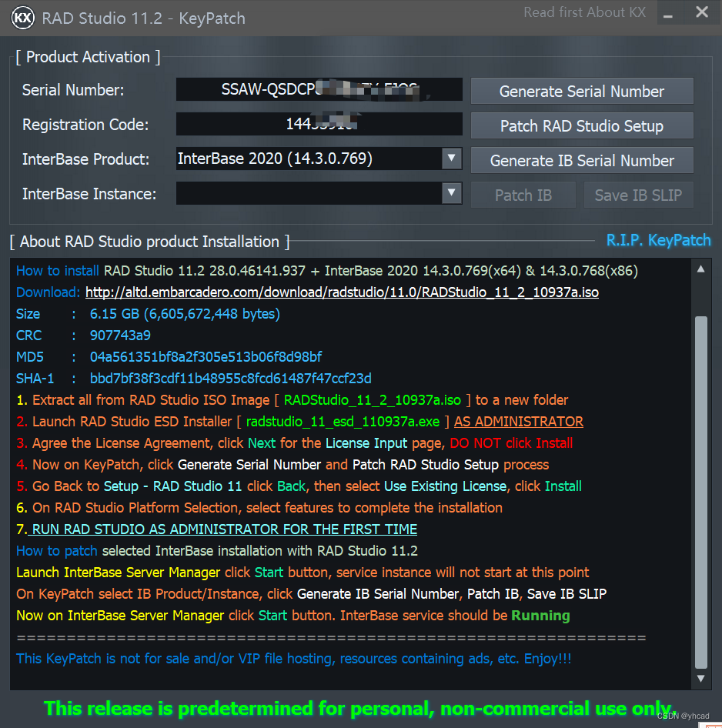Screen dimensions: 722x728
Task: Click the title 'RAD Studio 11.2 - KeyPatch'
Action: coord(143,18)
